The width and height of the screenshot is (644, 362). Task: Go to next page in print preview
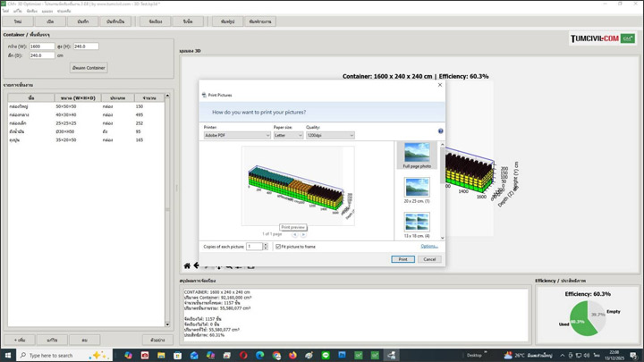click(303, 234)
